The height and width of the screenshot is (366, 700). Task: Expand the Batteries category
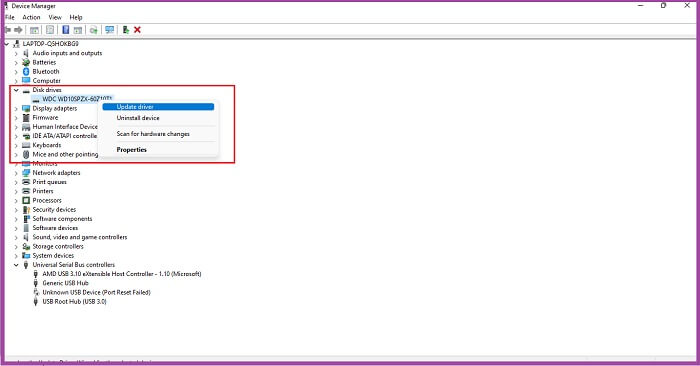click(16, 62)
